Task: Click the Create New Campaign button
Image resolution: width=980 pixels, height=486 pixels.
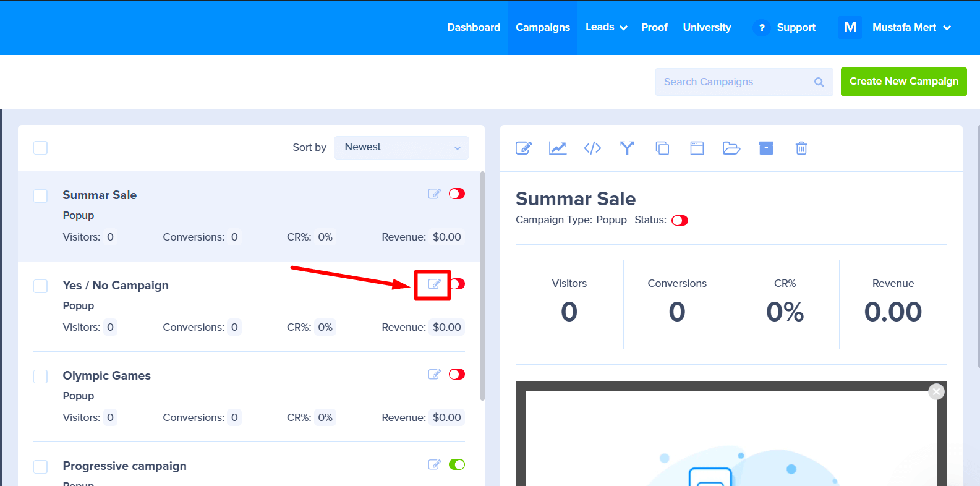Action: point(903,82)
